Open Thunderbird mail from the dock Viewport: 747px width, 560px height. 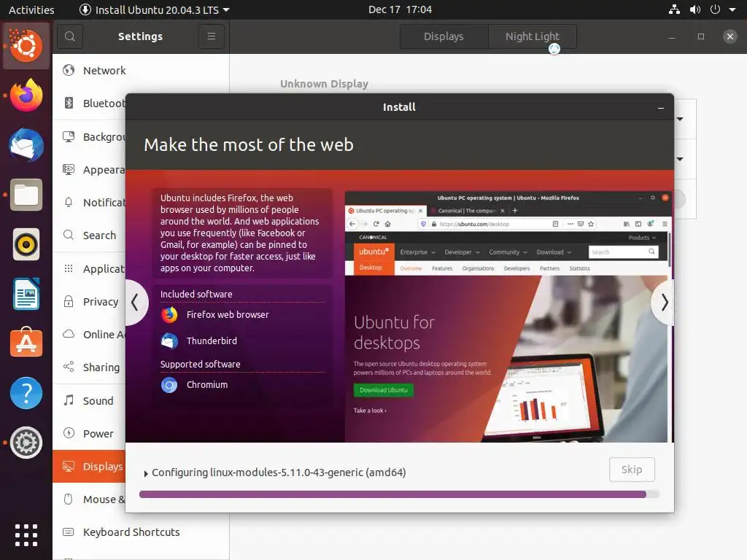[26, 145]
